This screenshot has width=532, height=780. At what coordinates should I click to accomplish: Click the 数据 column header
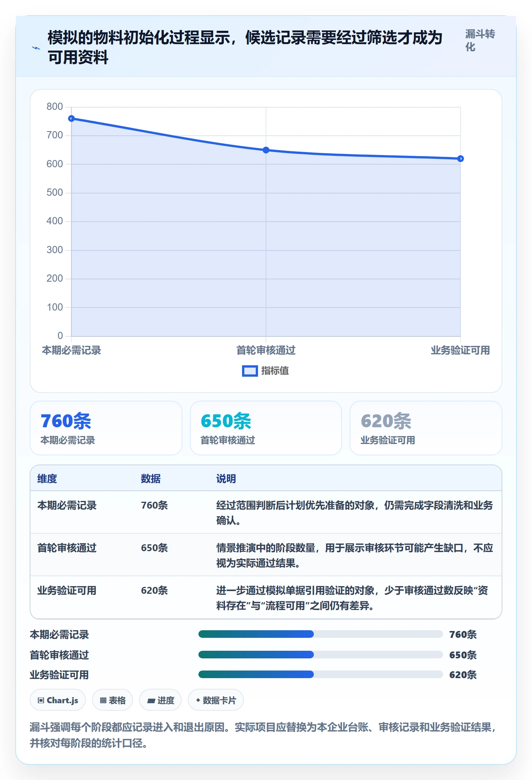(x=151, y=479)
